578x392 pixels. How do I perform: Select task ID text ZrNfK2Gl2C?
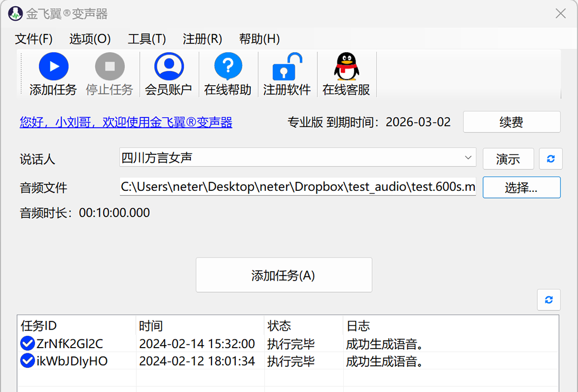(70, 344)
